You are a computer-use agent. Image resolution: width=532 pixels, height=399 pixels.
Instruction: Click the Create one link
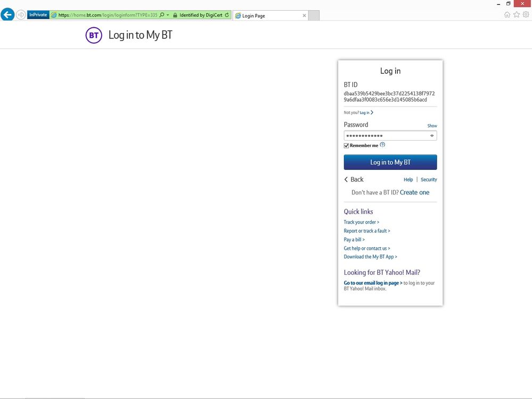coord(414,192)
